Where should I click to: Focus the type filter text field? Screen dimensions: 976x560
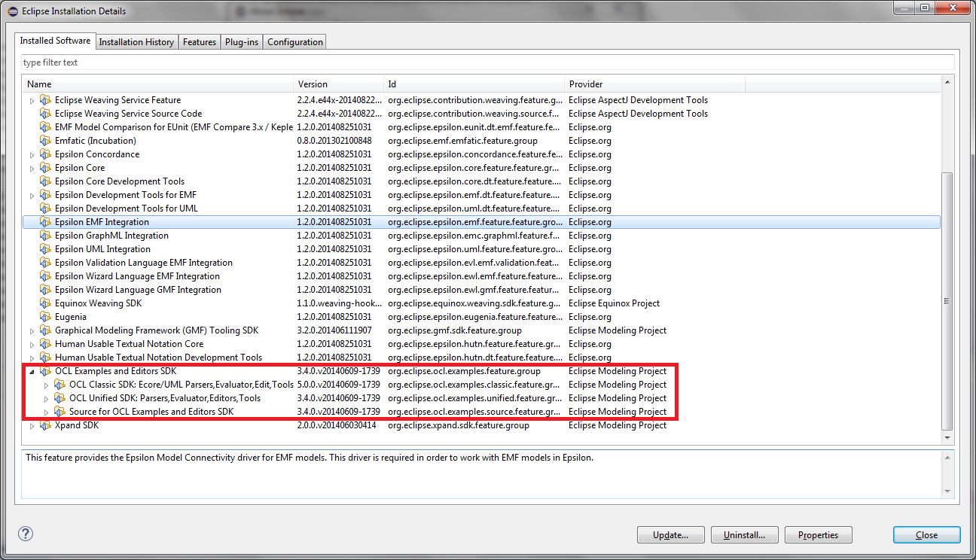pyautogui.click(x=488, y=62)
